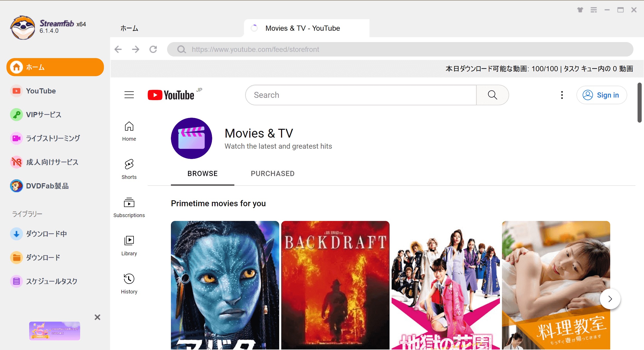Open the Avatar movie poster
Viewport: 644px width, 350px height.
[225, 285]
